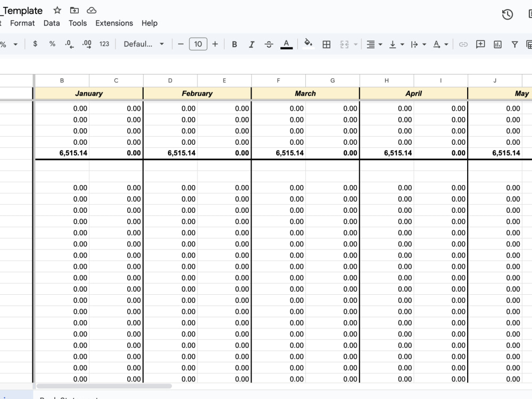Select April total 6,515.14 cell
This screenshot has height=399, width=532.
[x=387, y=153]
